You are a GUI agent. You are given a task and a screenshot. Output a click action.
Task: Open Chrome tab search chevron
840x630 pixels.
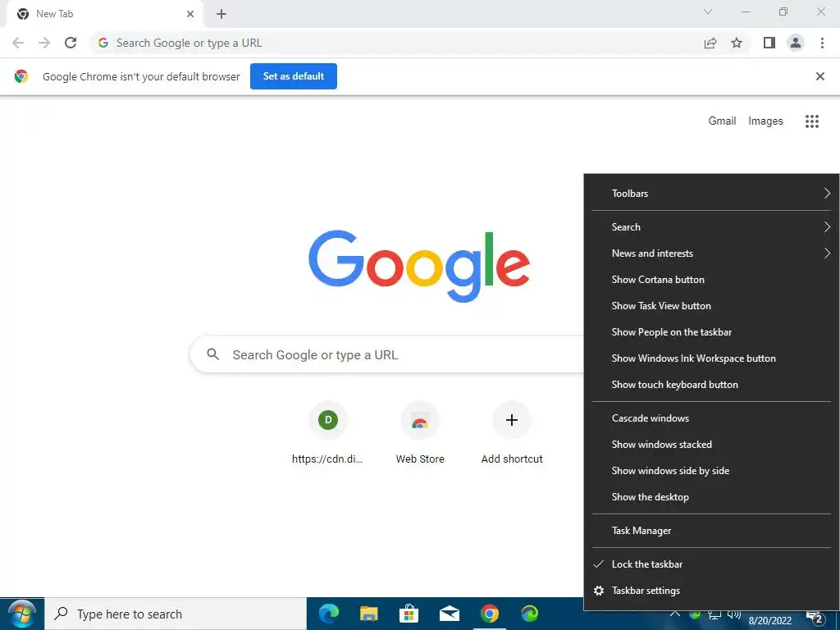(708, 11)
